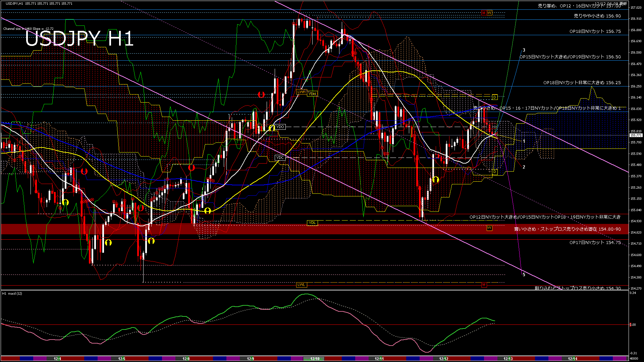Click the YDC yesterday-close label marker
The height and width of the screenshot is (362, 644).
click(x=280, y=157)
